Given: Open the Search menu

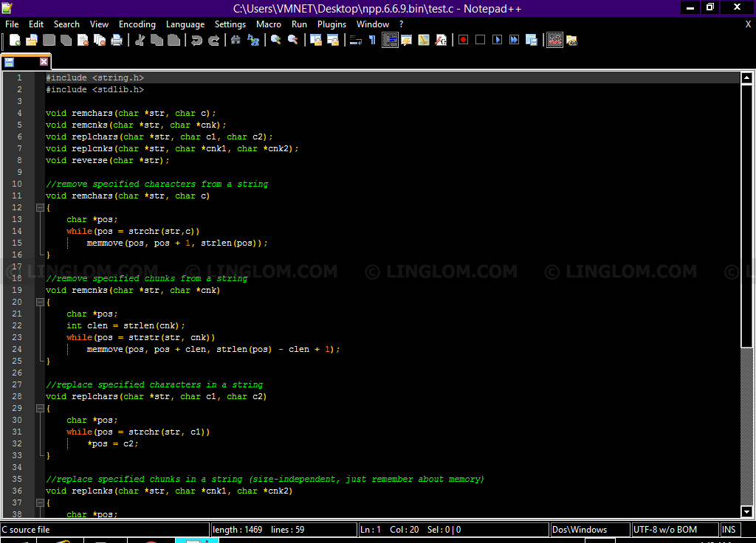Looking at the screenshot, I should click(x=66, y=24).
